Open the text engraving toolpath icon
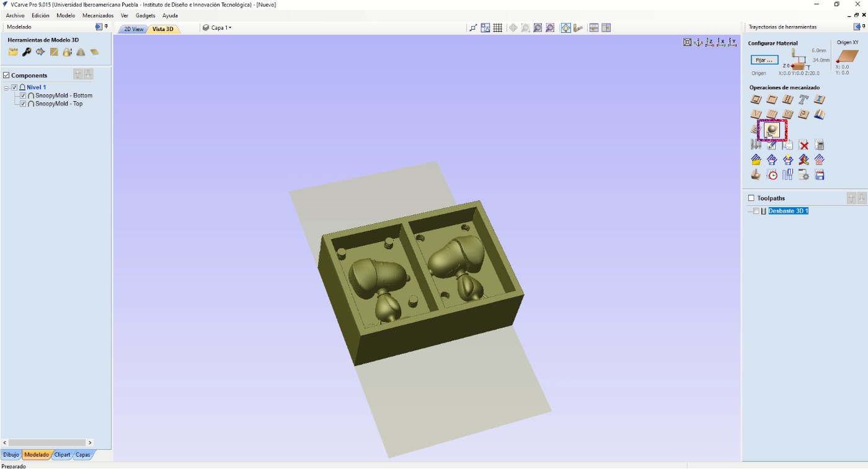This screenshot has height=469, width=868. (x=804, y=99)
